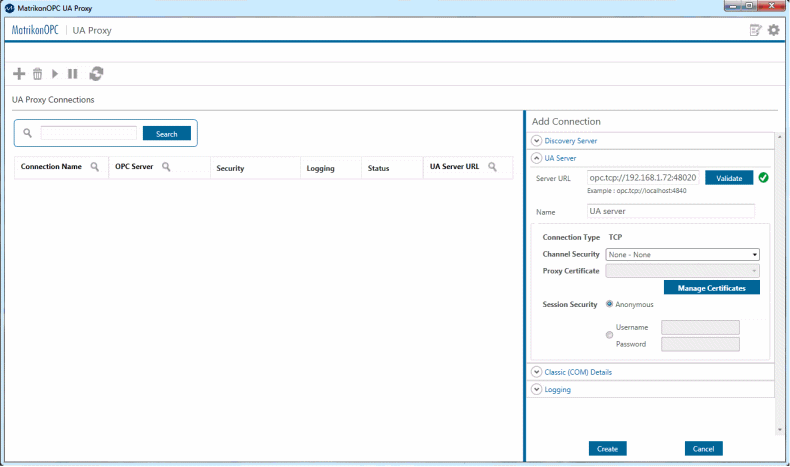Click the Validate button
Image resolution: width=790 pixels, height=467 pixels.
[x=729, y=178]
